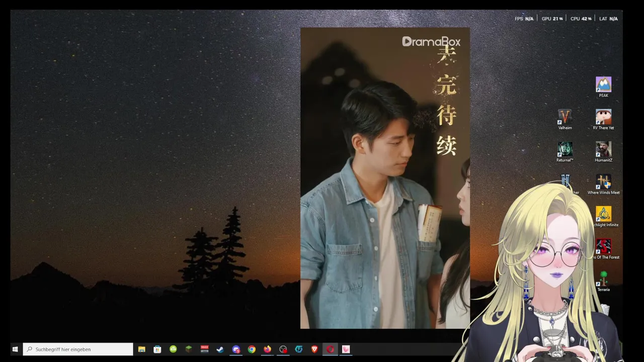Click the FPS readout in the overlay
The height and width of the screenshot is (362, 644).
click(x=524, y=19)
